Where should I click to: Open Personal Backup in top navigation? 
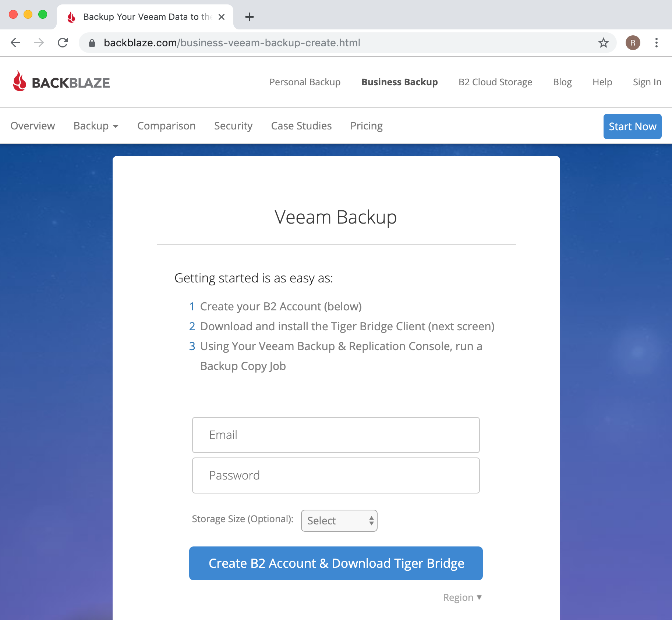(x=305, y=82)
